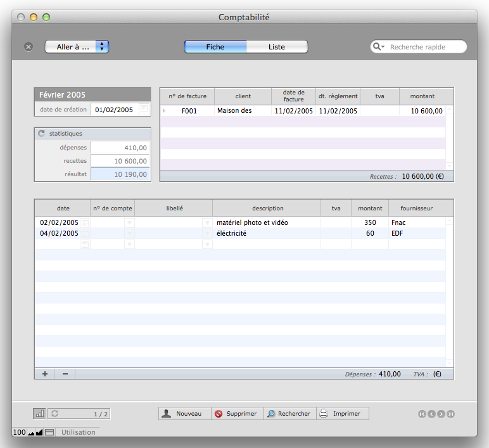The image size is (489, 448).
Task: Open the Aller à dropdown
Action: click(x=77, y=47)
